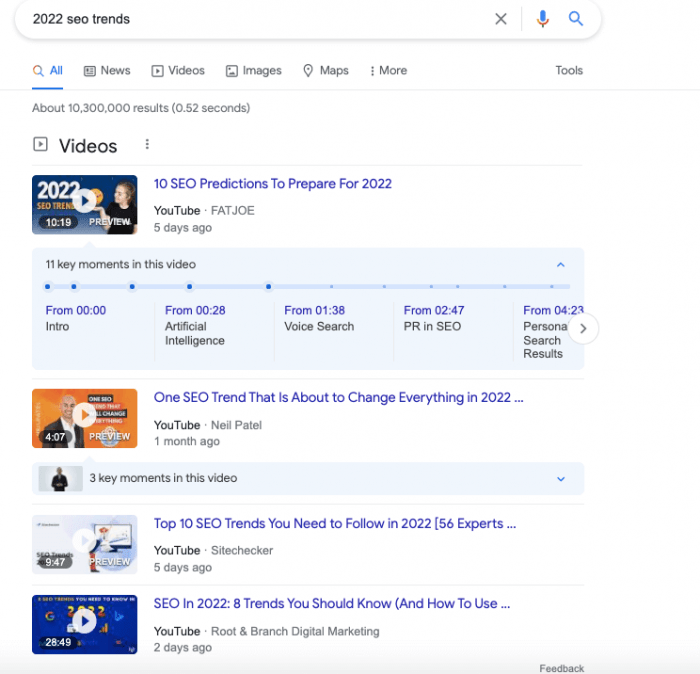Open the More search options menu
700x674 pixels.
click(388, 71)
